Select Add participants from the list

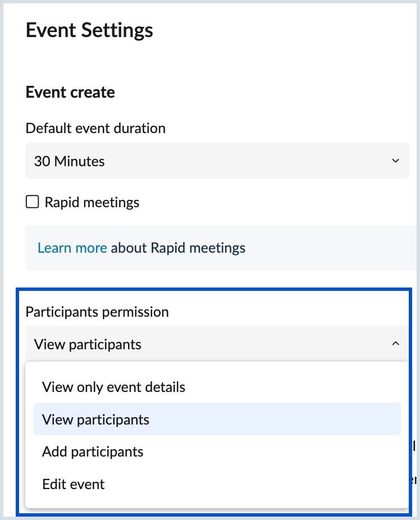93,451
